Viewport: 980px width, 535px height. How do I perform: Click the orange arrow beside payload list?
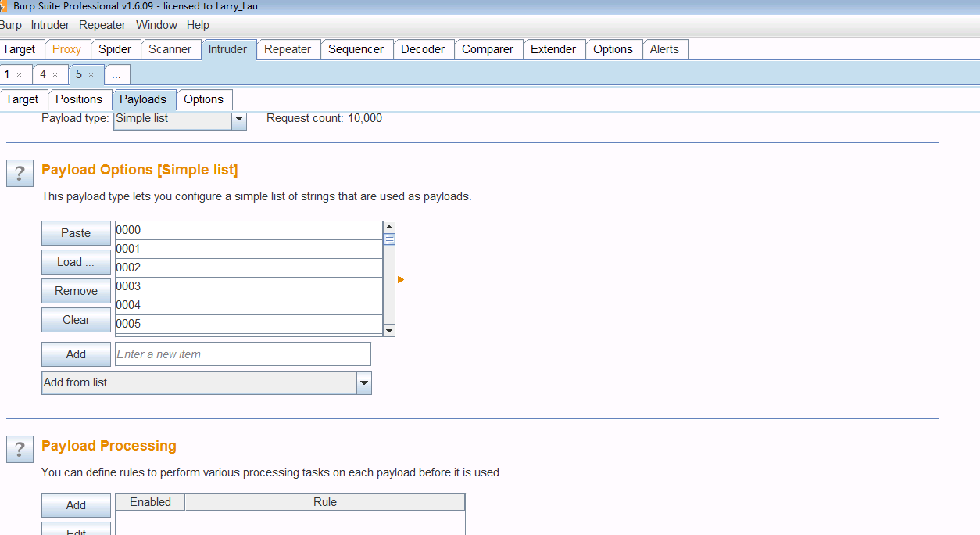pyautogui.click(x=401, y=279)
